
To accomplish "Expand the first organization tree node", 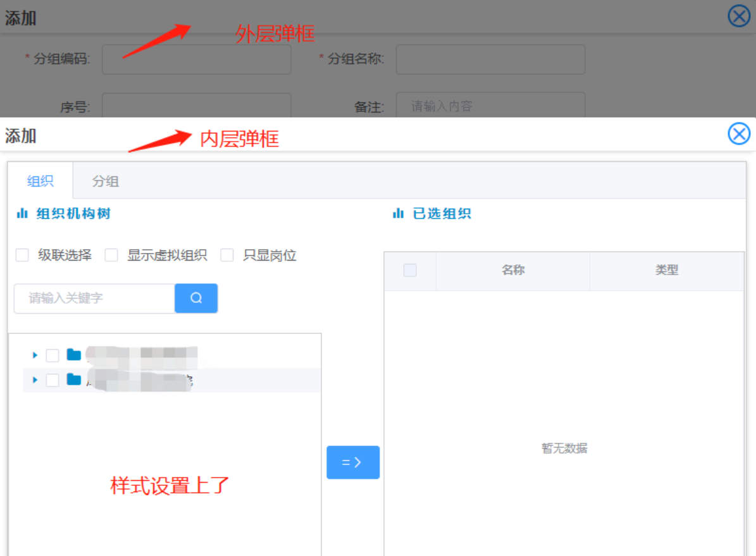I will pos(35,355).
